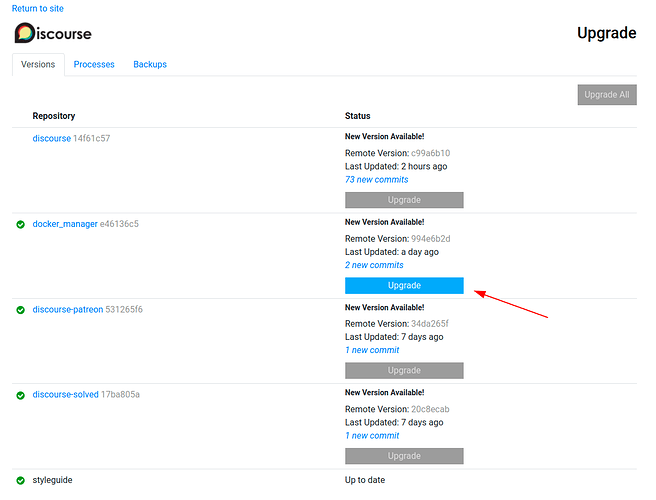Open the discourse repository link
656x500 pixels.
51,138
